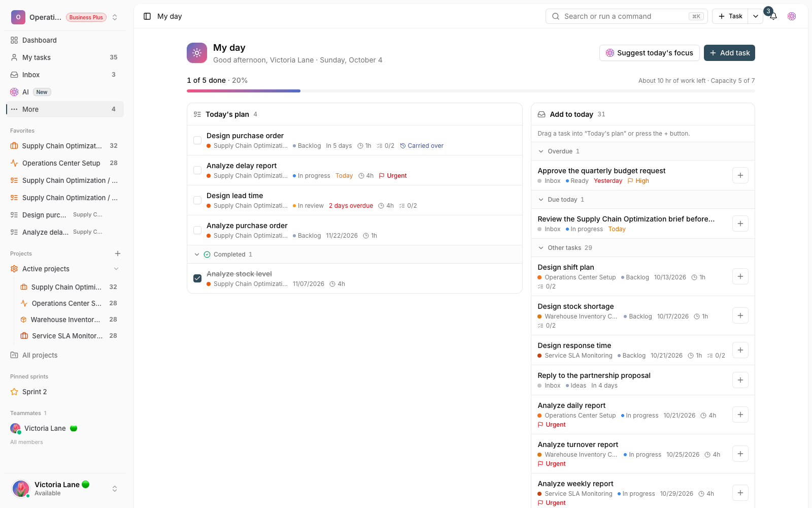
Task: Check off Analyze delay report task
Action: pos(197,170)
